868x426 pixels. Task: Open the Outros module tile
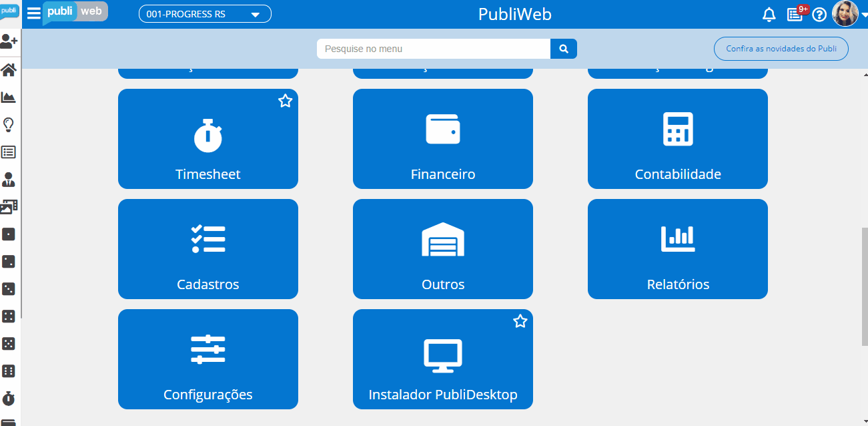(443, 249)
